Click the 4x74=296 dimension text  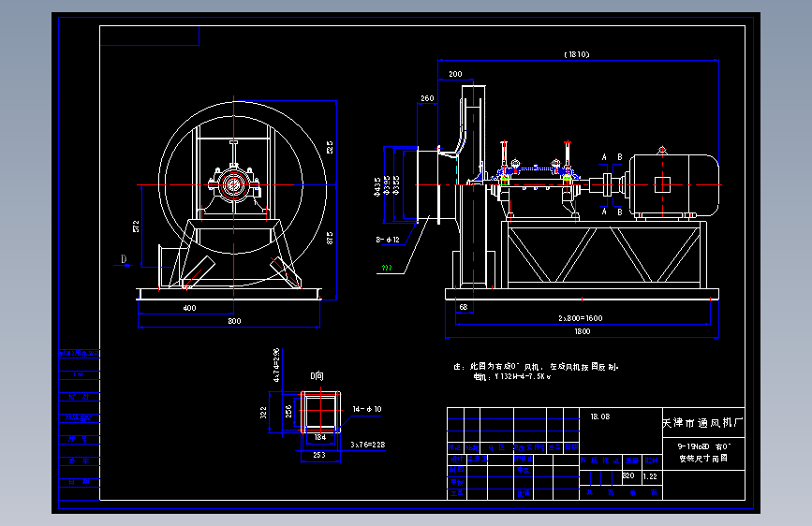click(x=276, y=365)
